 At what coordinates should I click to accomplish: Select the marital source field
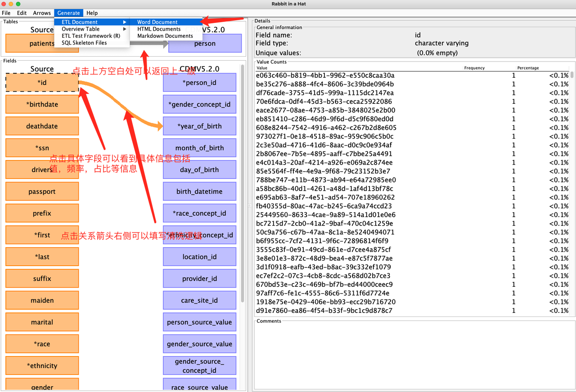[42, 322]
